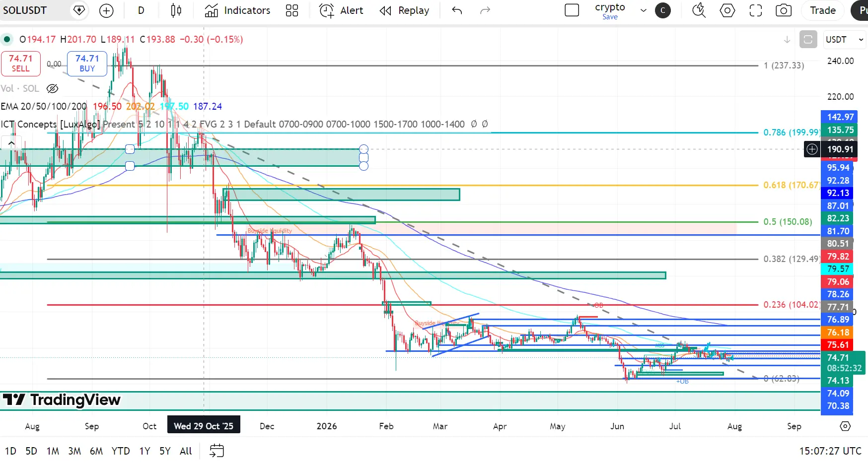868x465 pixels.
Task: Create a new Alert
Action: tap(341, 10)
